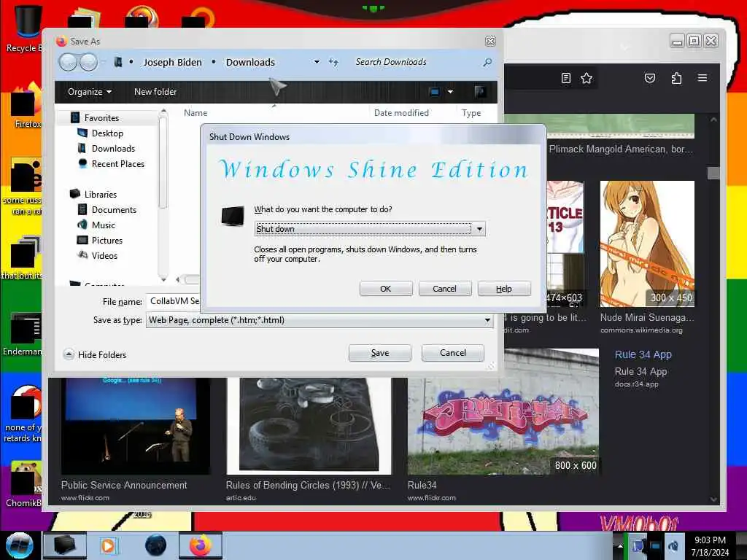The height and width of the screenshot is (560, 747).
Task: Refresh the Downloads folder listing
Action: 333,63
